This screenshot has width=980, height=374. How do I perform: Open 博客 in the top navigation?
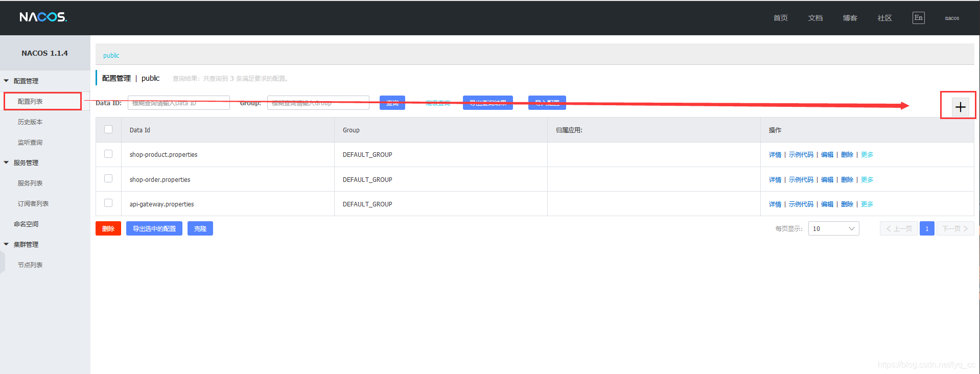point(850,18)
